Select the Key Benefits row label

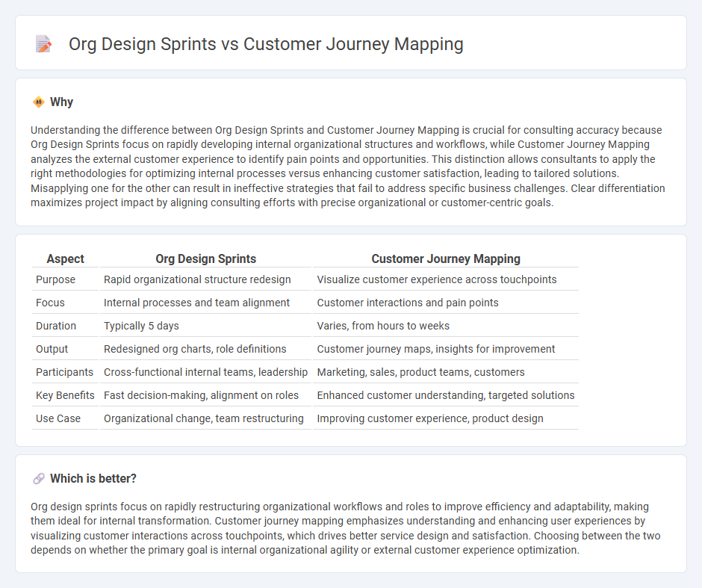(65, 395)
